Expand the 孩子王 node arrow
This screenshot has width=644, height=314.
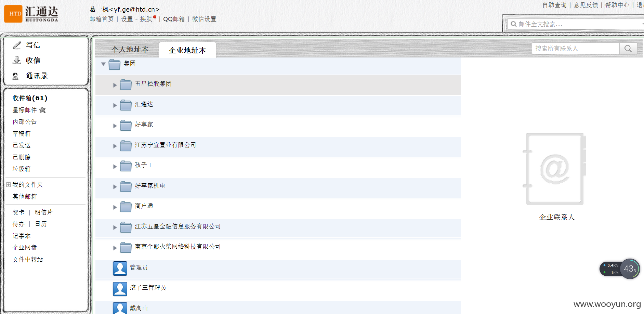(115, 167)
